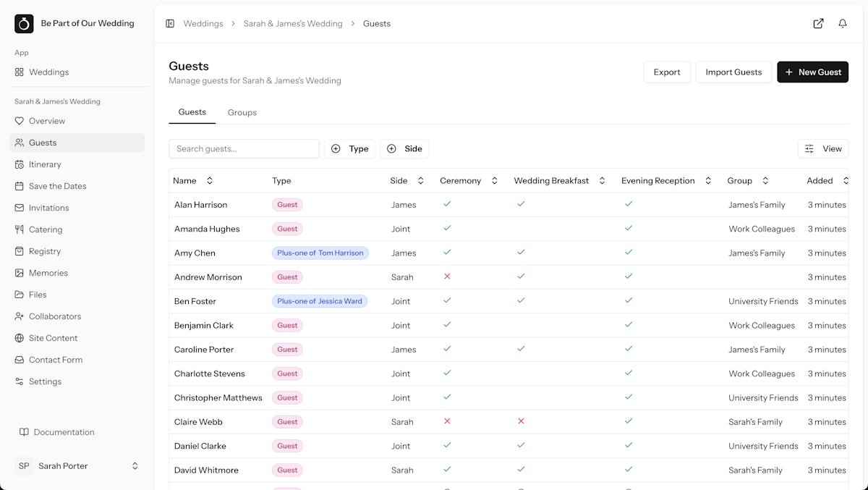Switch to the Groups tab
Screen dimensions: 868x490
pyautogui.click(x=242, y=113)
